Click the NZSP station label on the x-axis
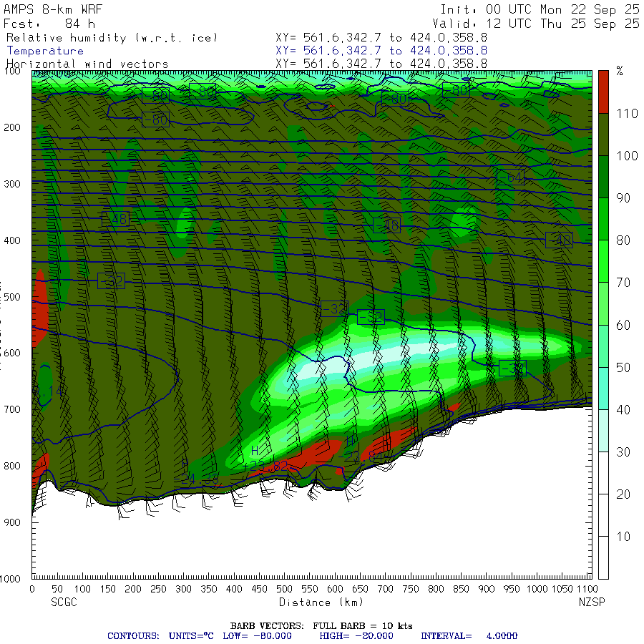644x644 pixels. point(592,602)
